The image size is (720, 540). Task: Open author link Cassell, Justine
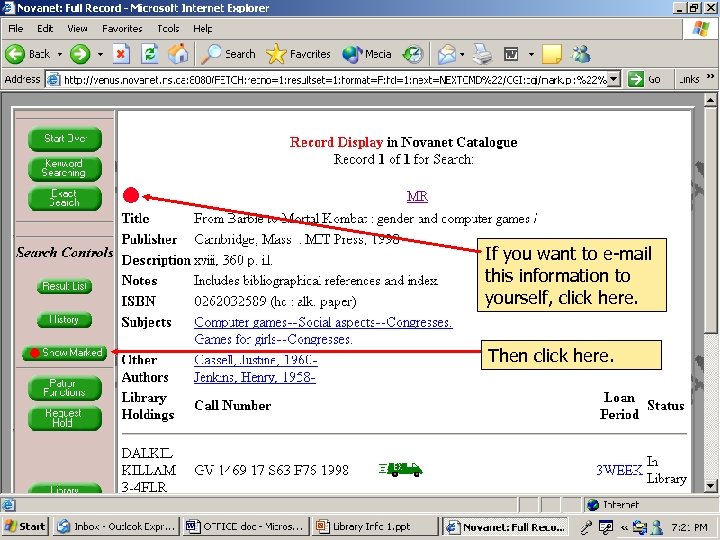coord(256,360)
